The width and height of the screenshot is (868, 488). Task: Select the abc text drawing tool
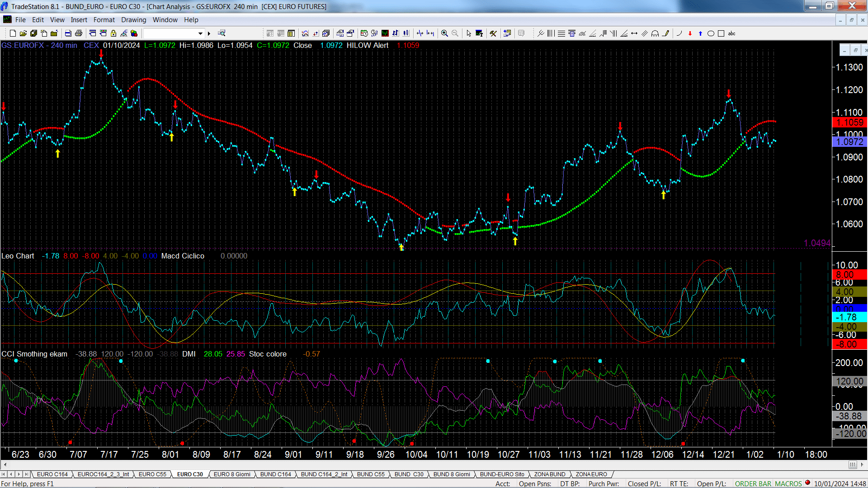pos(732,33)
